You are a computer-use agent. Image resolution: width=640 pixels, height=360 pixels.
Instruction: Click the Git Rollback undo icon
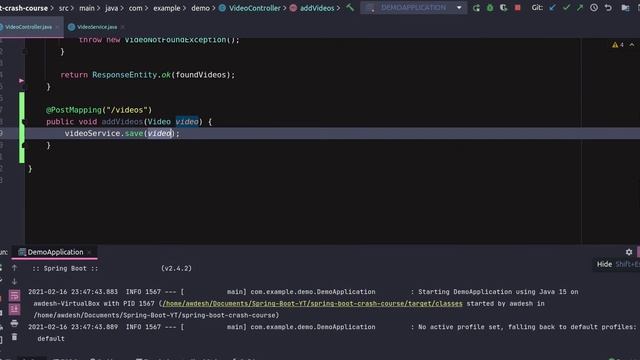[608, 8]
